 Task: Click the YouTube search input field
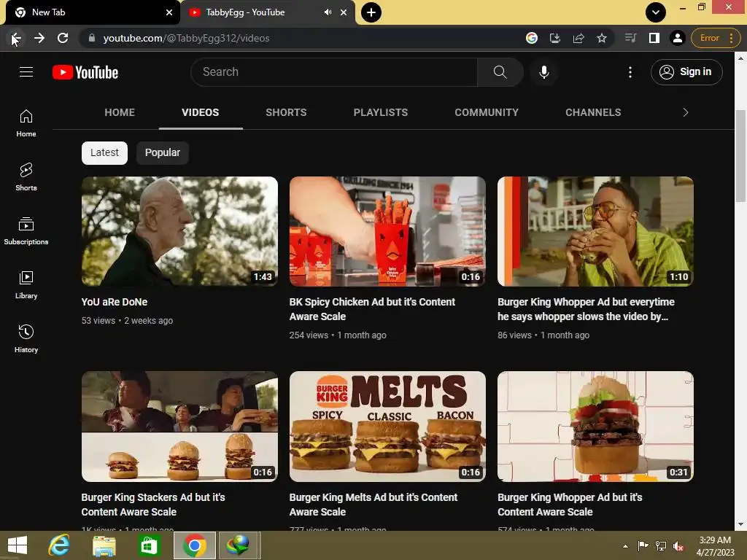point(334,72)
